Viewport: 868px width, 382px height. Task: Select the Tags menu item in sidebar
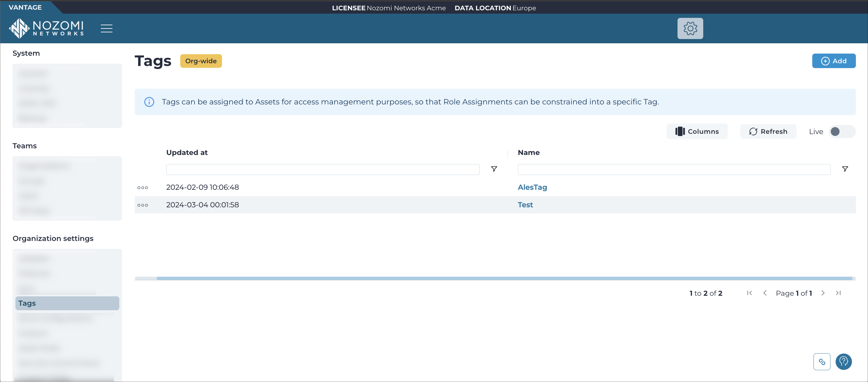[x=66, y=303]
